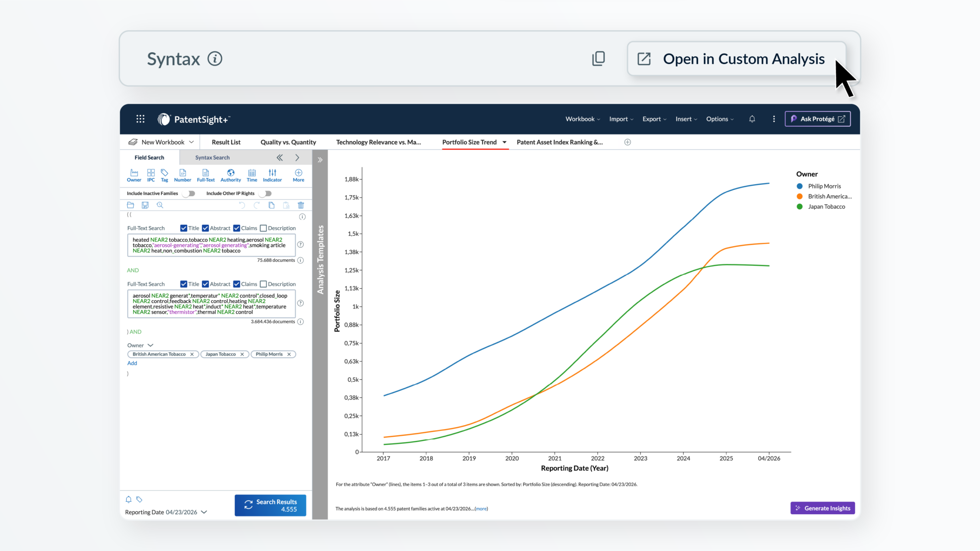The height and width of the screenshot is (551, 980).
Task: Select the Syntax Search tab
Action: [x=212, y=157]
